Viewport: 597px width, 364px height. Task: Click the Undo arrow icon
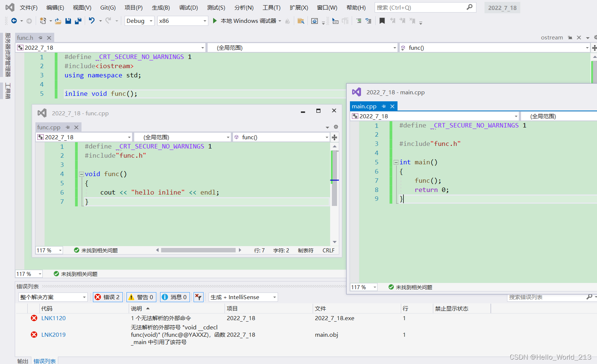click(92, 21)
